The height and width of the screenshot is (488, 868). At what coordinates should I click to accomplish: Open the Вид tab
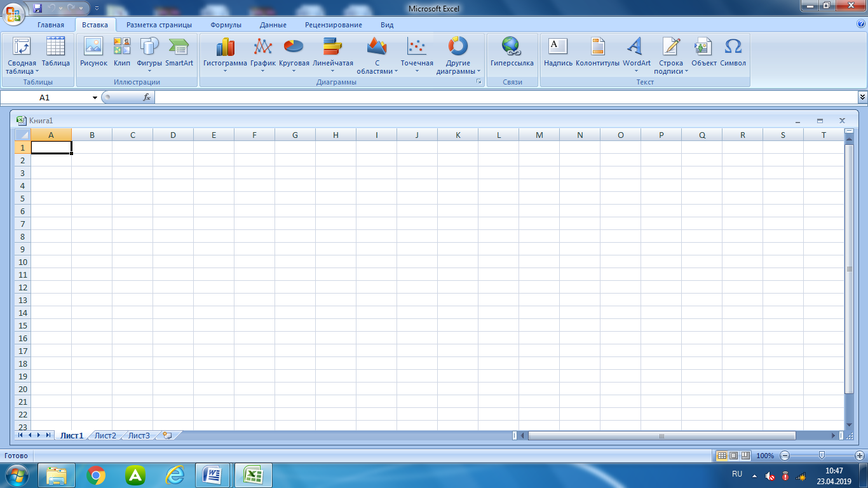pos(387,25)
